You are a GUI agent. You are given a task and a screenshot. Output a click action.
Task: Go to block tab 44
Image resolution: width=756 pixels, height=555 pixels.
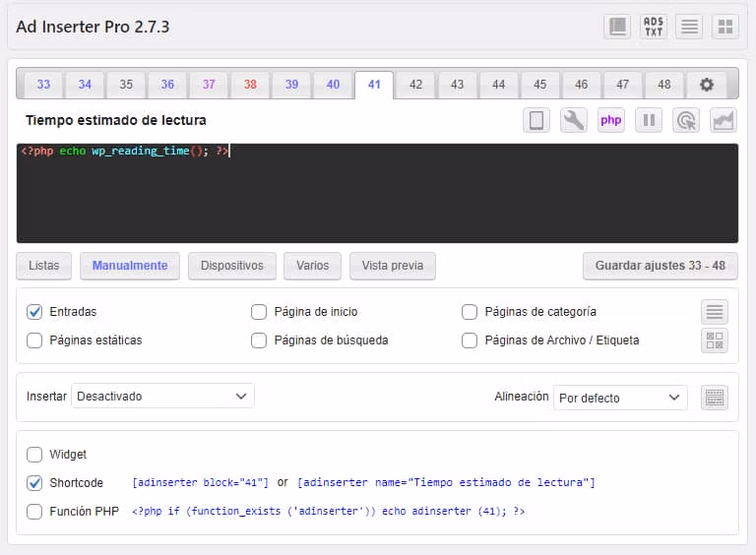point(498,85)
